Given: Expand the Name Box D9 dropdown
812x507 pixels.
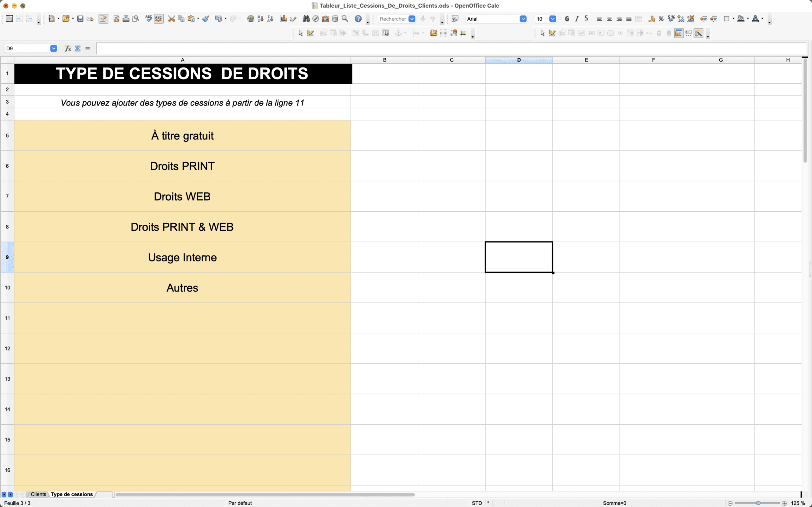Looking at the screenshot, I should click(x=53, y=48).
